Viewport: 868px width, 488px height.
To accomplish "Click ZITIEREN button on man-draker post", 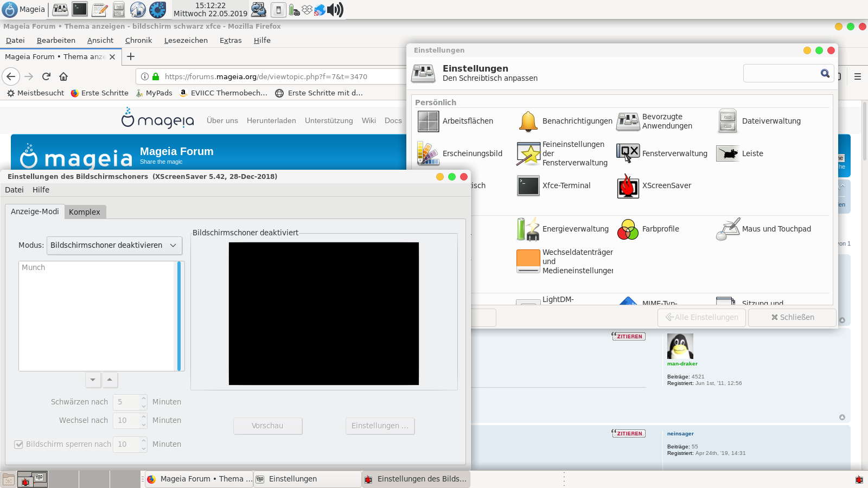I will tap(628, 336).
